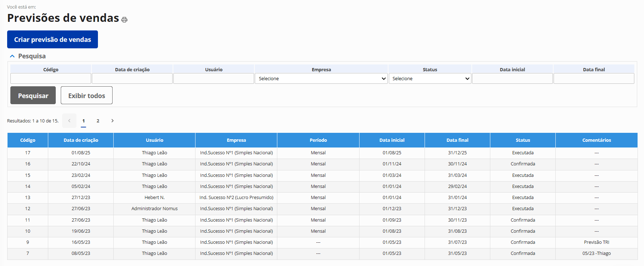Open the Empresa dropdown filter

click(x=321, y=78)
